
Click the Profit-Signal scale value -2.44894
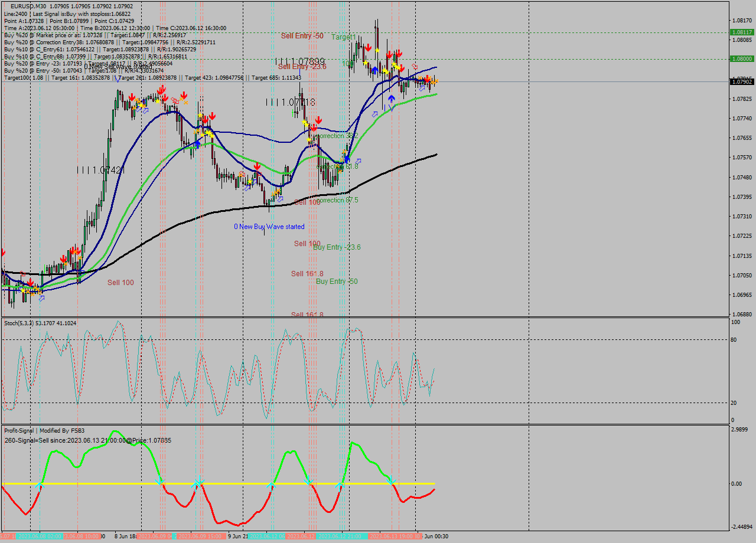[741, 527]
